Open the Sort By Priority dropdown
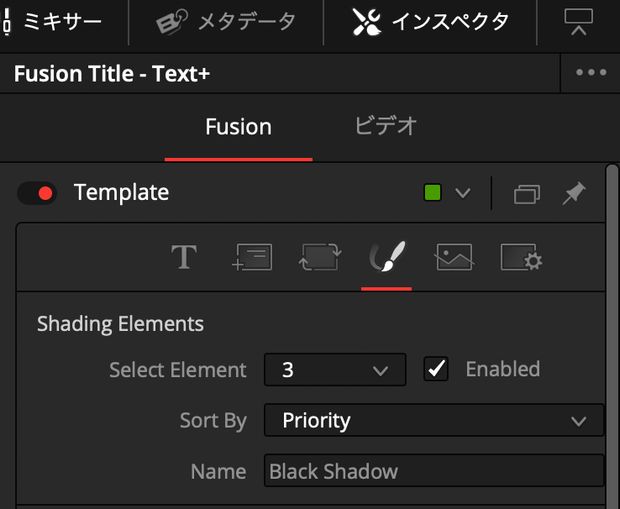Viewport: 620px width, 509px height. pyautogui.click(x=434, y=420)
